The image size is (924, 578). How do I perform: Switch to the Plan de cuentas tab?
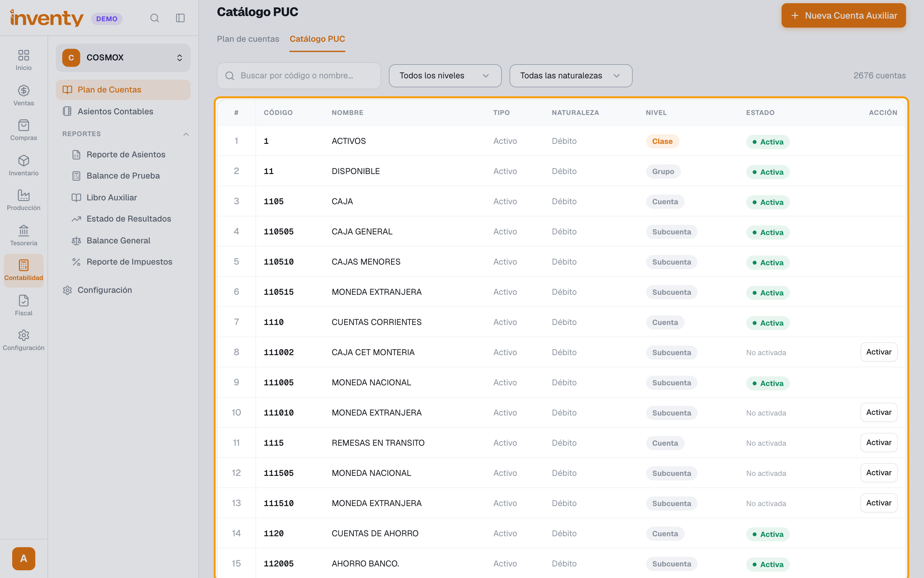[x=248, y=39]
